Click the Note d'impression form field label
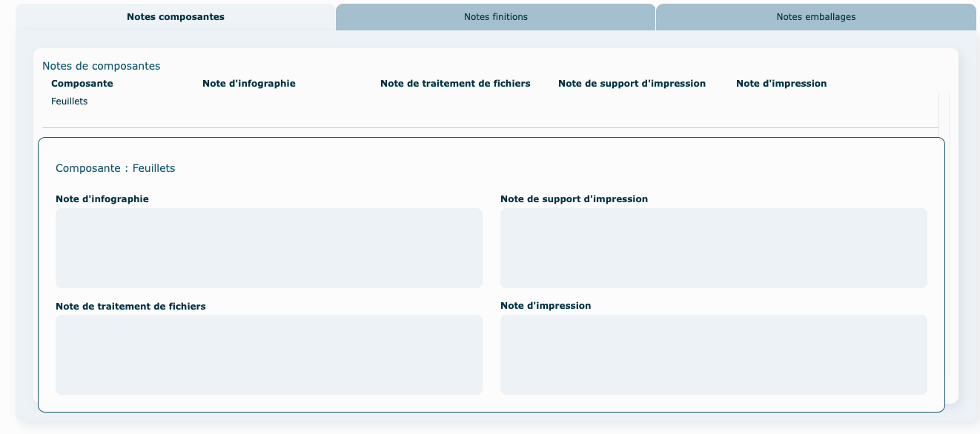This screenshot has width=980, height=434. pos(546,306)
